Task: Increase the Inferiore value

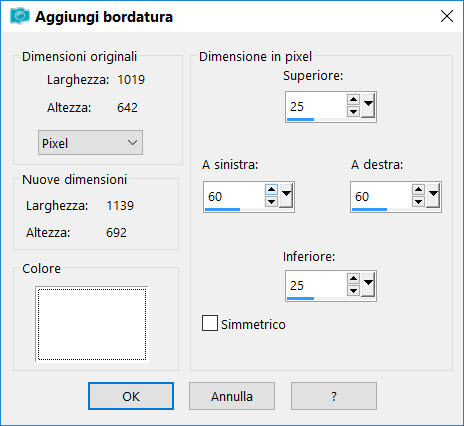Action: click(x=353, y=279)
